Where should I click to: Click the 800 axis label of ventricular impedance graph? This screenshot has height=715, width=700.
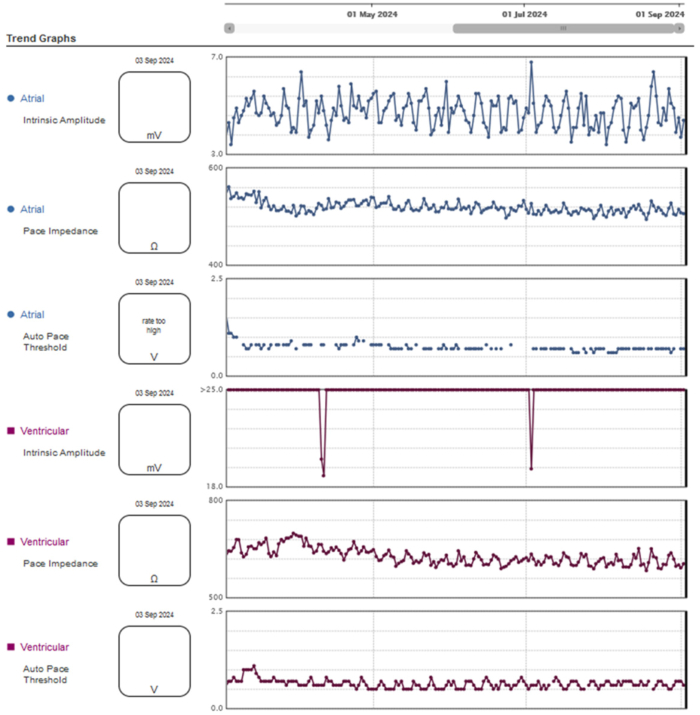[x=216, y=500]
